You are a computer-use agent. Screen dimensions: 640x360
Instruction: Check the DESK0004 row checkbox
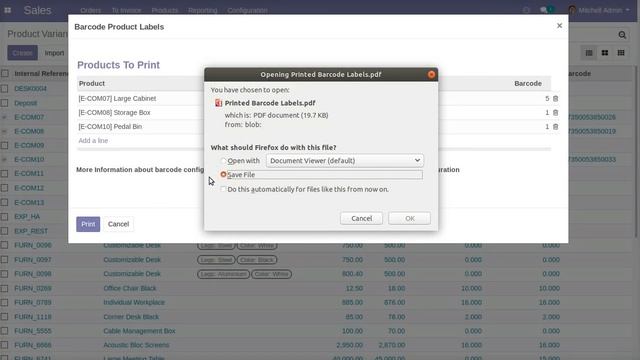click(4, 89)
